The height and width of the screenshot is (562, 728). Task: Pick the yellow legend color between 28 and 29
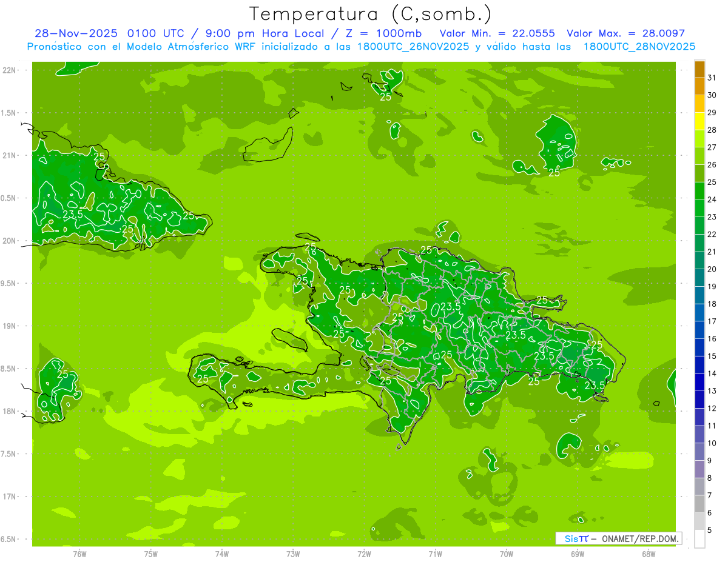(699, 121)
